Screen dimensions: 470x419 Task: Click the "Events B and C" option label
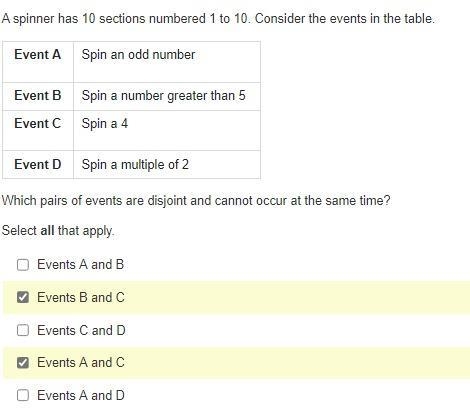(81, 297)
